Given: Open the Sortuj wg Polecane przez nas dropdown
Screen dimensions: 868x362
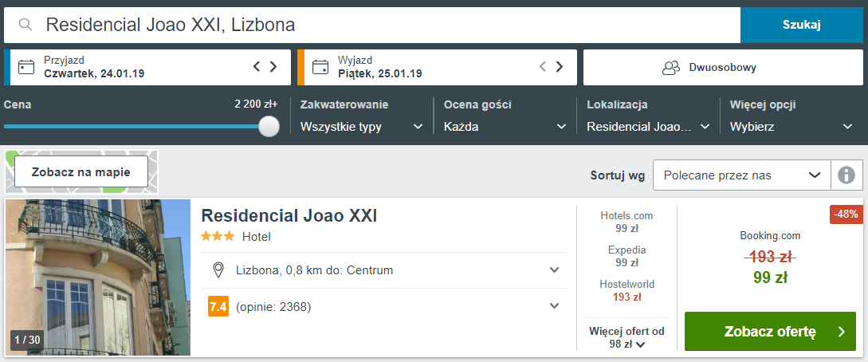Looking at the screenshot, I should coord(742,175).
